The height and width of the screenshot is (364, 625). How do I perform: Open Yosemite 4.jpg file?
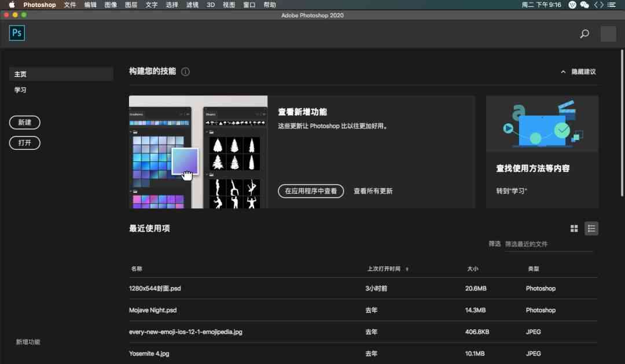(x=149, y=353)
